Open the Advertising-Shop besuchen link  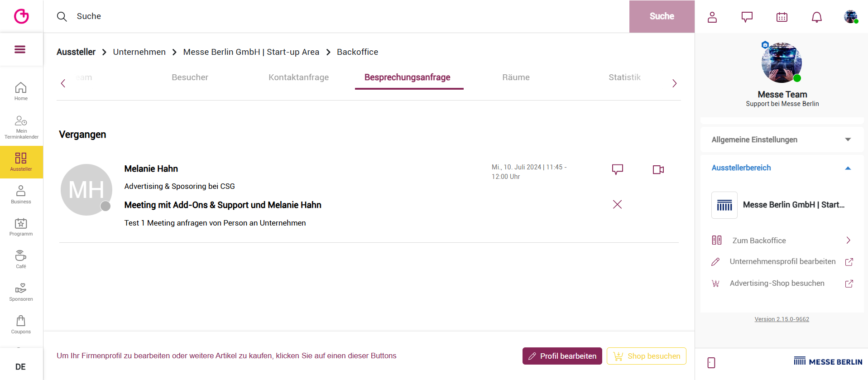782,284
